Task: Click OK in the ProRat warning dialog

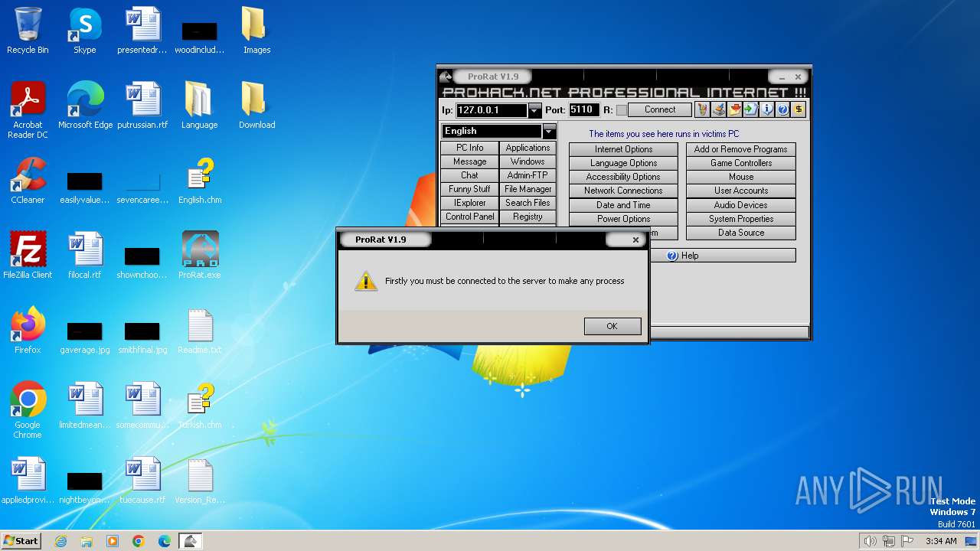Action: coord(612,326)
